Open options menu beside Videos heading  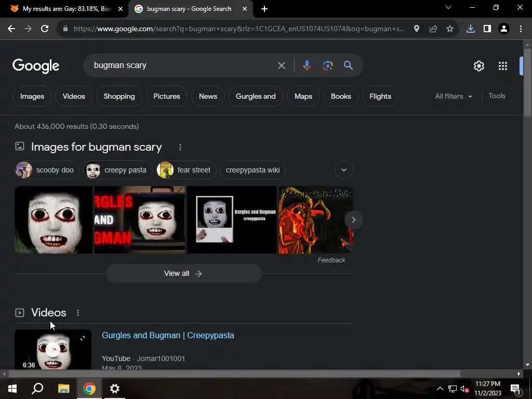click(x=78, y=313)
